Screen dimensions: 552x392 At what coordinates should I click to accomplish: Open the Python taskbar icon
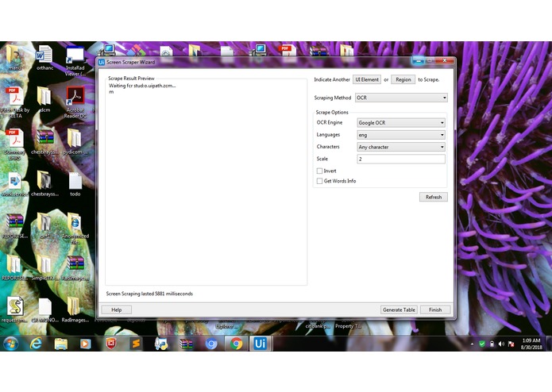click(x=161, y=344)
